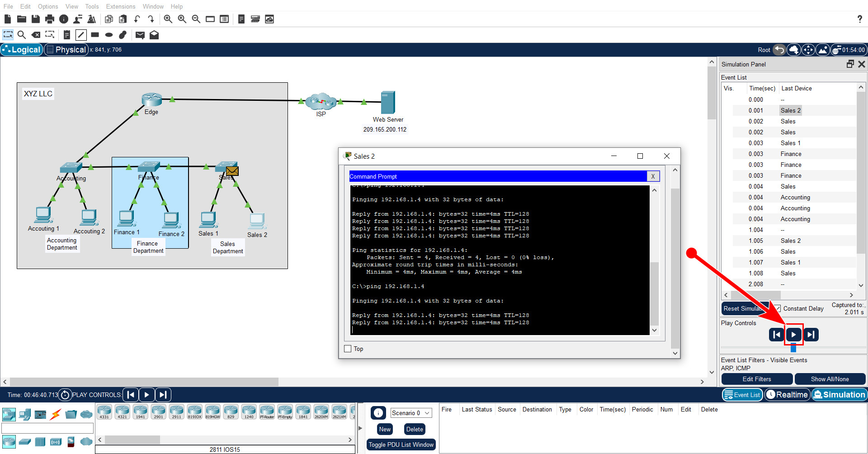Click Play in Simulation Panel play controls
Screen dimensions: 868x454
coord(794,335)
